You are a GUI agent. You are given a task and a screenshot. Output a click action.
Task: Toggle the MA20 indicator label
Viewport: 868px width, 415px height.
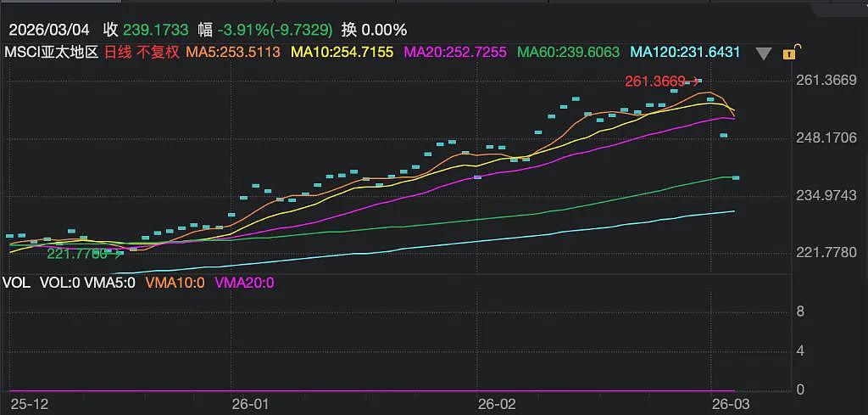(x=455, y=53)
